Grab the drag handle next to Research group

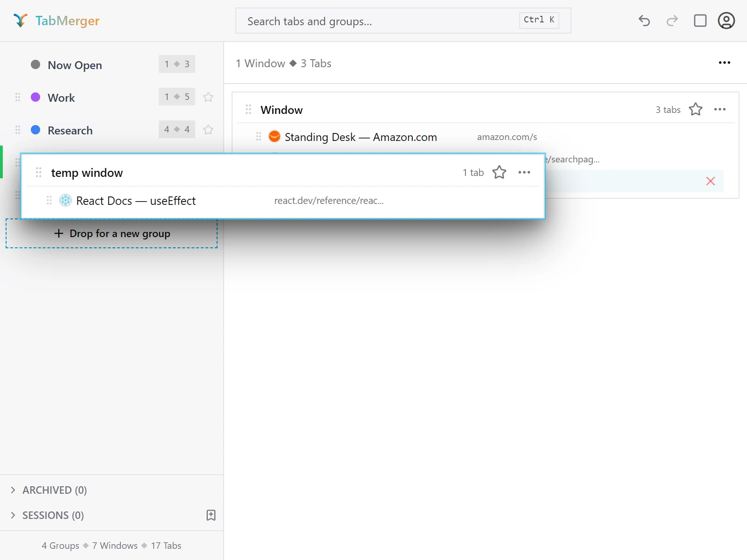(18, 130)
